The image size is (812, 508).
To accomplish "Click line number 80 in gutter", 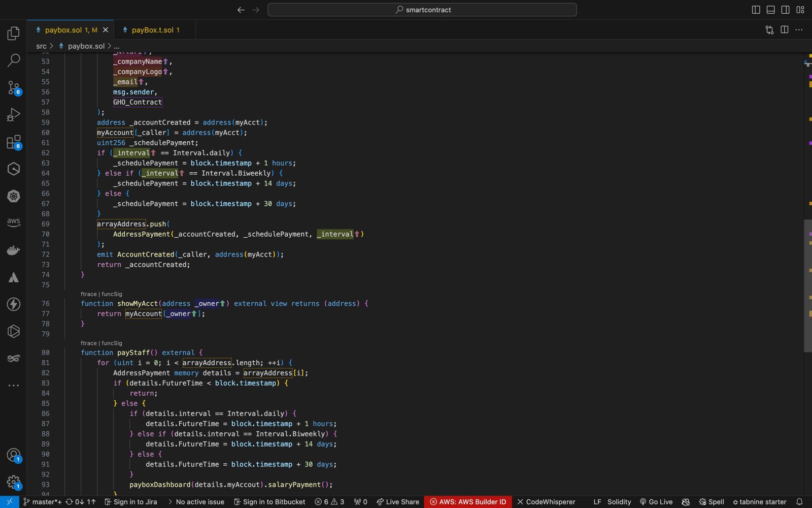I will pyautogui.click(x=46, y=353).
